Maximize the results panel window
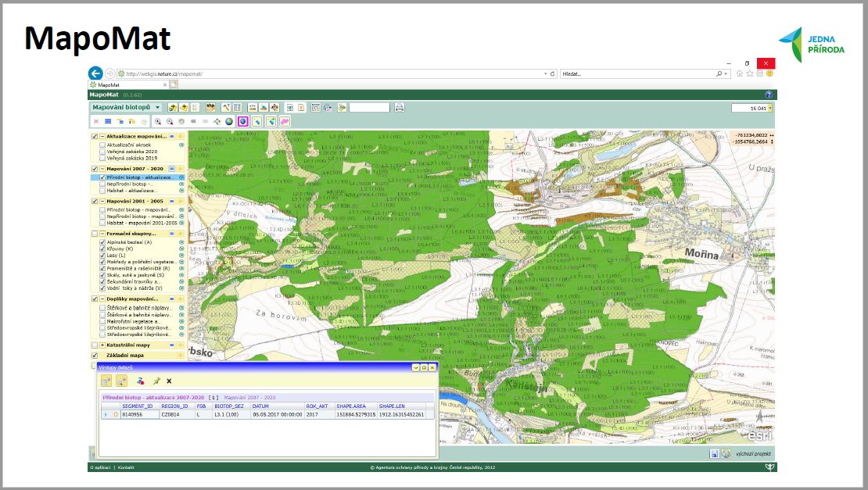868x490 pixels. click(424, 367)
